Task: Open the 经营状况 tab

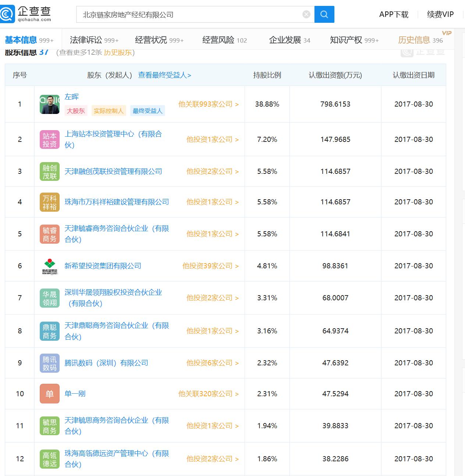Action: pyautogui.click(x=159, y=40)
